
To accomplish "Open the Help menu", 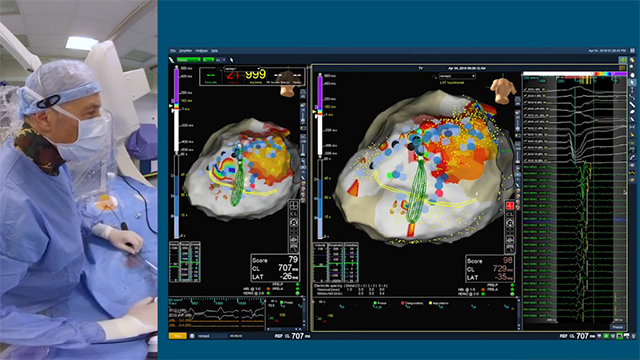I will click(215, 51).
